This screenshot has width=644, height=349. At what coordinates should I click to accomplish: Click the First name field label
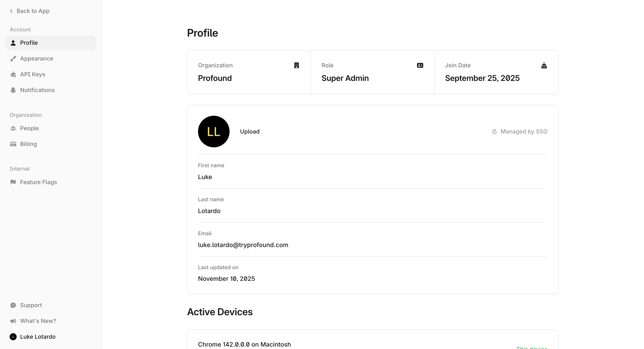click(x=211, y=166)
